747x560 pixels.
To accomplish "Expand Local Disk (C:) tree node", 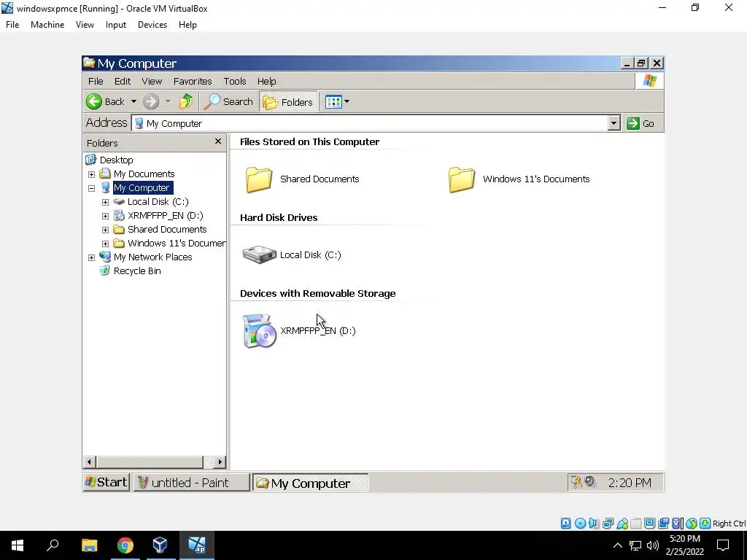I will pos(105,202).
